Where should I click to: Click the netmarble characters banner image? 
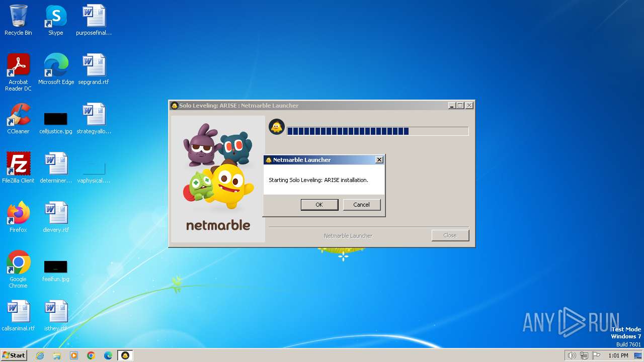point(218,179)
